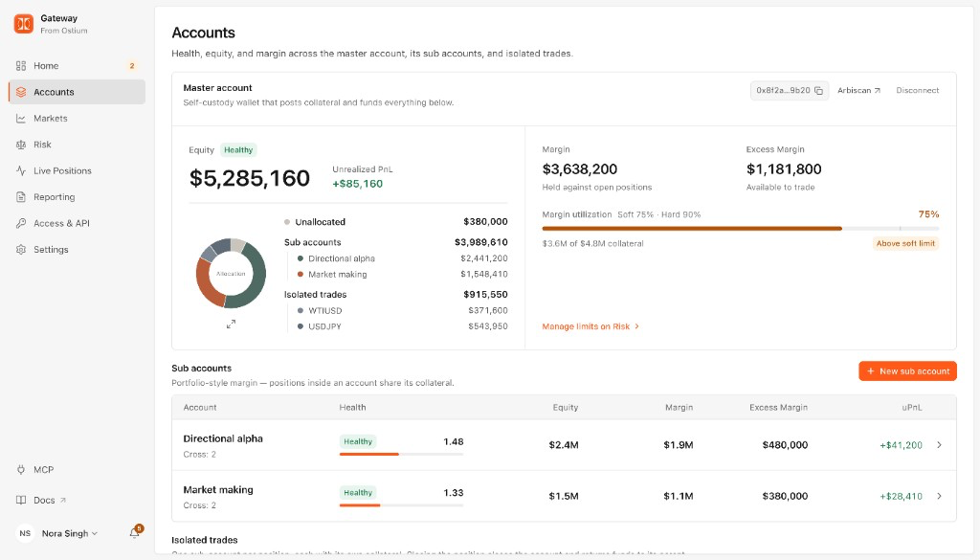Click the +$28,410 uPnL value
The width and height of the screenshot is (980, 560).
click(x=901, y=496)
